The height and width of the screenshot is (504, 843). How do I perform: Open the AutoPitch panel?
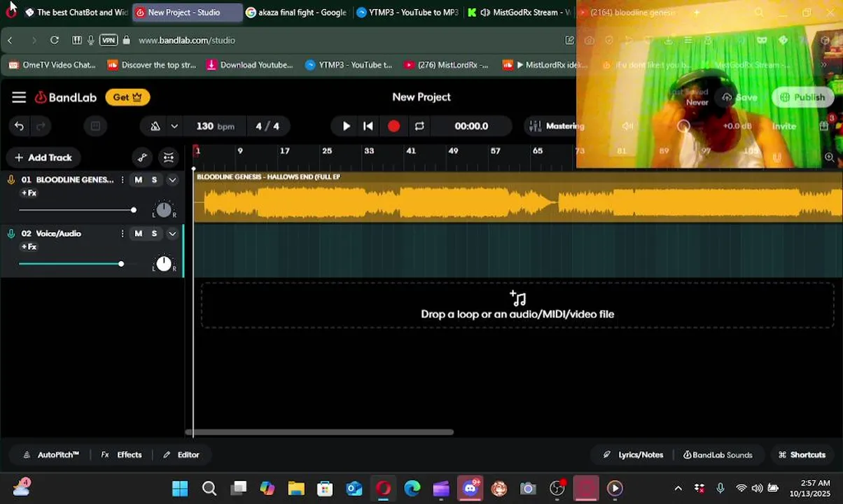tap(51, 455)
